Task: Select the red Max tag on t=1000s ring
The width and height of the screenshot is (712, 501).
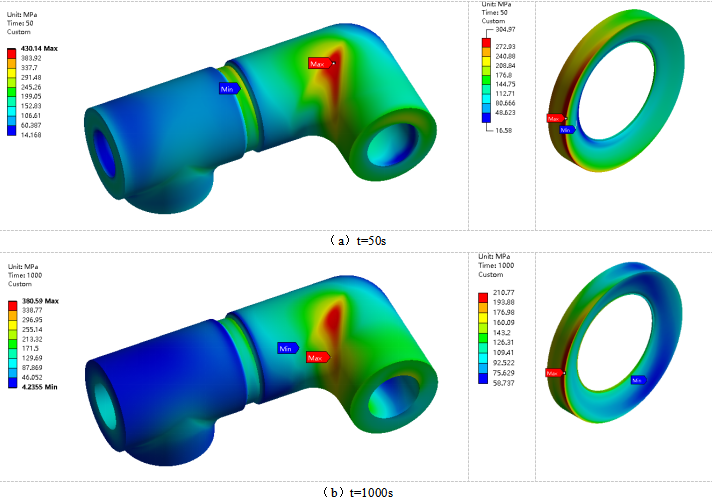Action: (552, 373)
